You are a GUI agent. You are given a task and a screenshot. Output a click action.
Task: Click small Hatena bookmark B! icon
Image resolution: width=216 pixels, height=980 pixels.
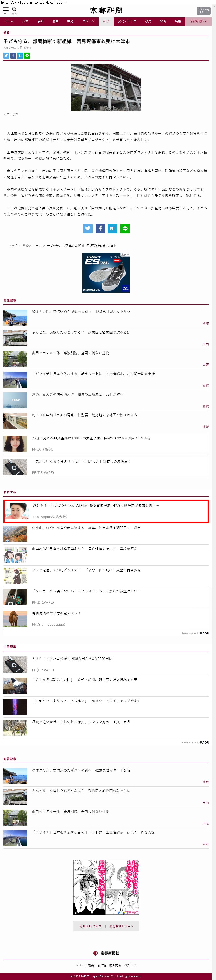click(20, 56)
